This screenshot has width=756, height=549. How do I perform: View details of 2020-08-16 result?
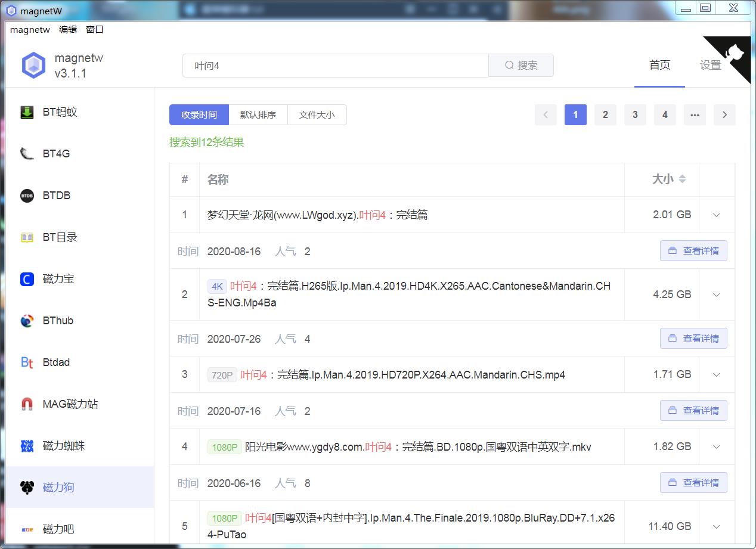(x=693, y=251)
